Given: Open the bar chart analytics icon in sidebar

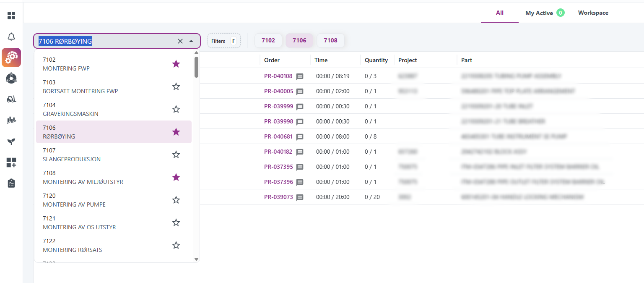Looking at the screenshot, I should 11,121.
